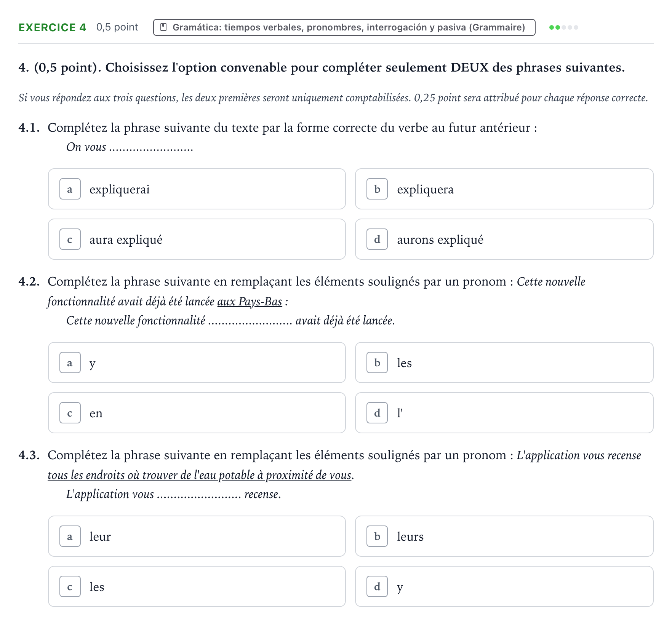Select pronoun 'les' for question 4.2
Screen dimensions: 672x626
(x=504, y=363)
